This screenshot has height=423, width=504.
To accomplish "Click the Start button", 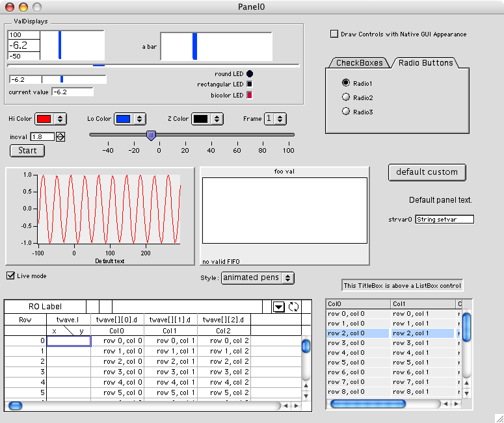I will (x=27, y=151).
